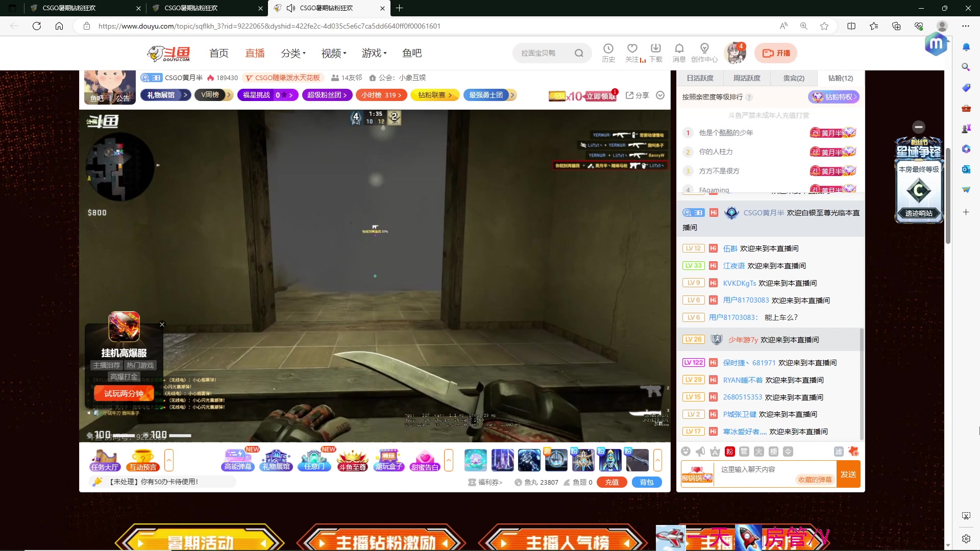
Task: Expand the 礼物展馆 banner arrow
Action: [x=185, y=95]
